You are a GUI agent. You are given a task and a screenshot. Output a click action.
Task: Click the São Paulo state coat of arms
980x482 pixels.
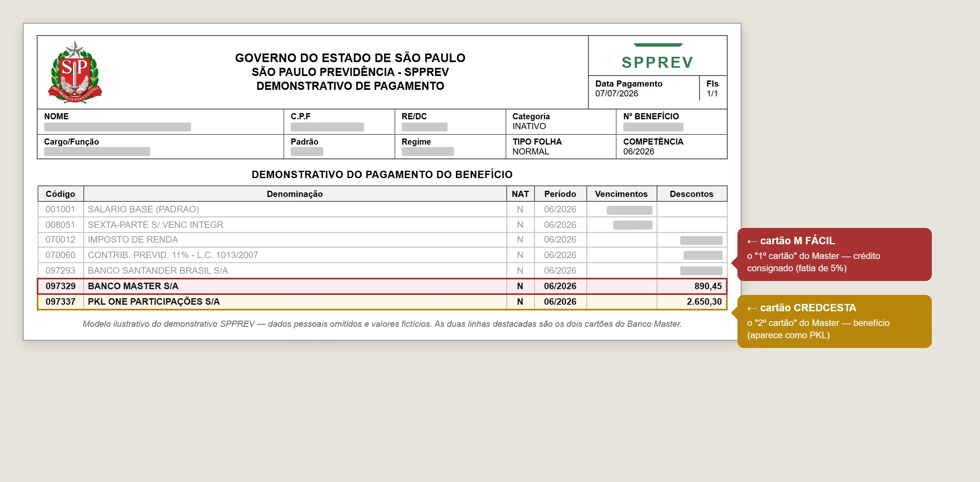tap(75, 72)
